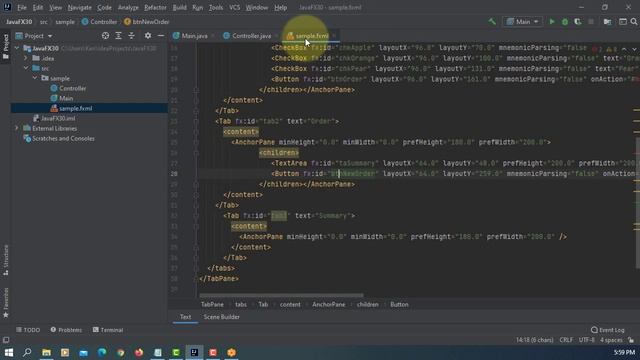Image resolution: width=640 pixels, height=360 pixels.
Task: Click the 4 spaces indent setting
Action: 611,340
